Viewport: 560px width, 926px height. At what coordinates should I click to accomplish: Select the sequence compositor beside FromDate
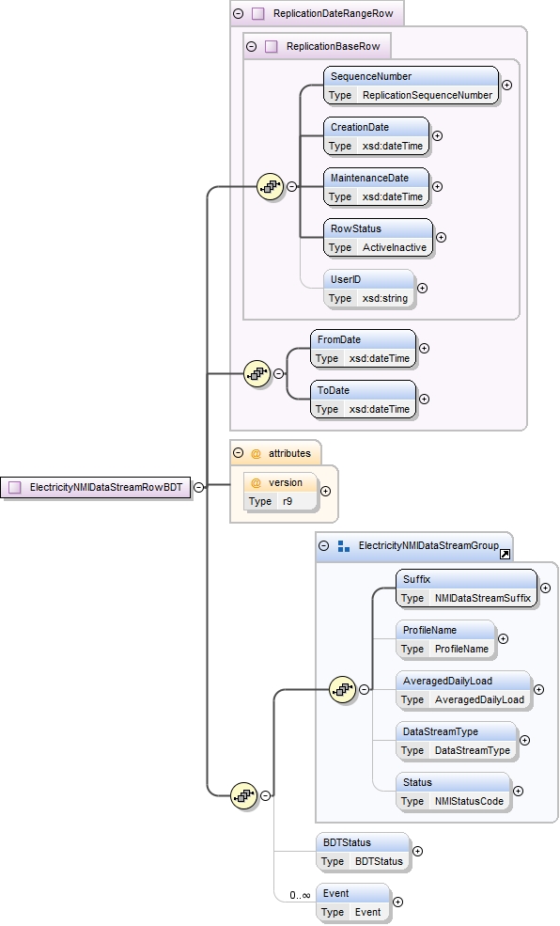point(257,374)
